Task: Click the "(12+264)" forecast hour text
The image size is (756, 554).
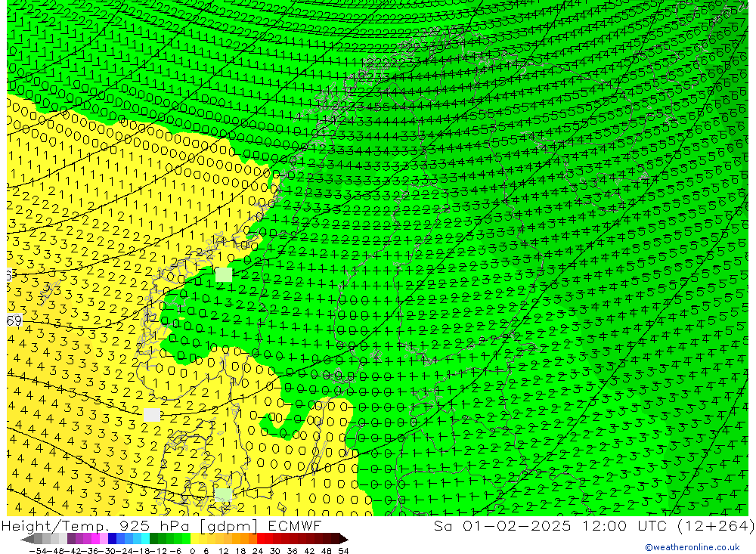Action: (715, 525)
